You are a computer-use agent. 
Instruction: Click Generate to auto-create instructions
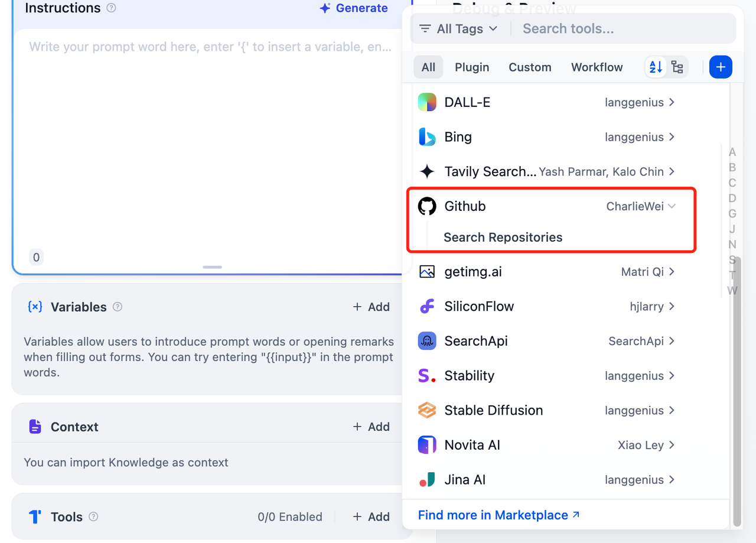[354, 8]
